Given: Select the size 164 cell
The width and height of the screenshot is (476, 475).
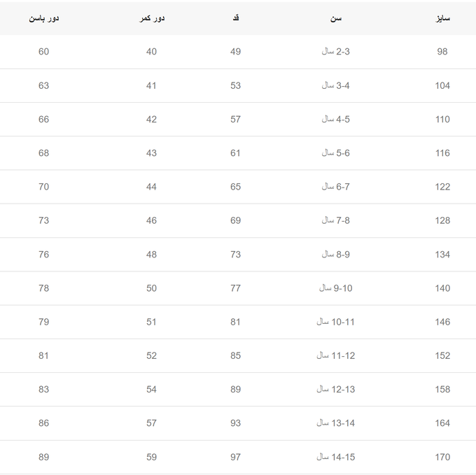Looking at the screenshot, I should click(x=442, y=423).
